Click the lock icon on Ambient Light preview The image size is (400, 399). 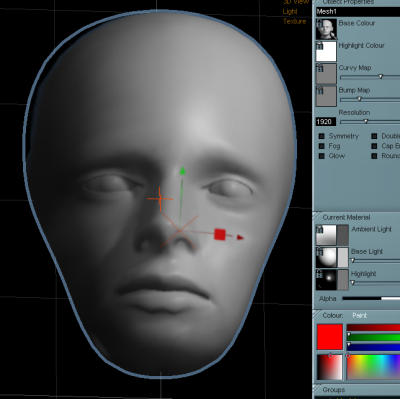(x=319, y=229)
